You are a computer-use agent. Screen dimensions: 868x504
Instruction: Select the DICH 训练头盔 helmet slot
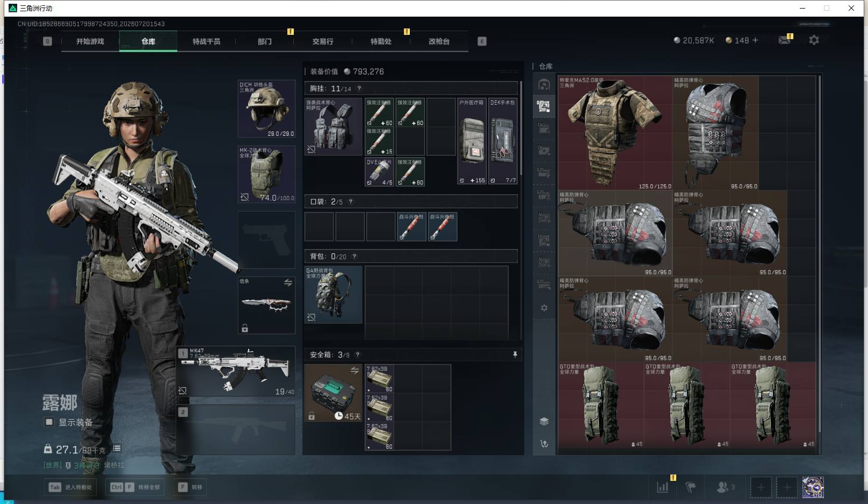[266, 109]
